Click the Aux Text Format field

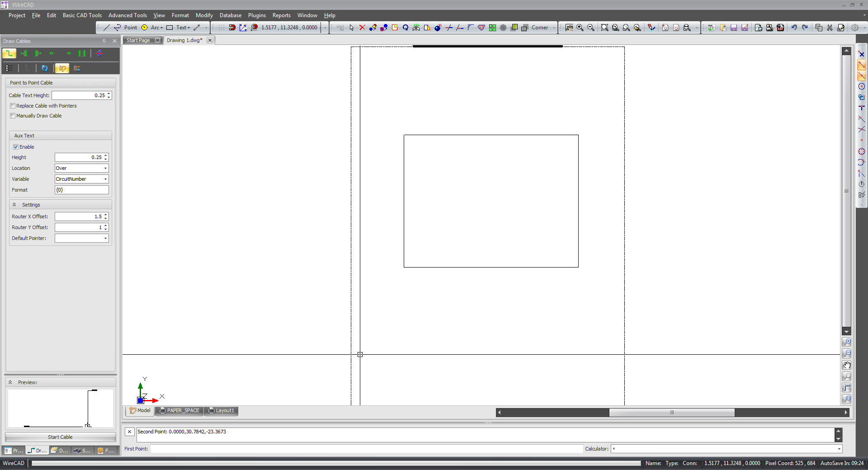coord(82,190)
